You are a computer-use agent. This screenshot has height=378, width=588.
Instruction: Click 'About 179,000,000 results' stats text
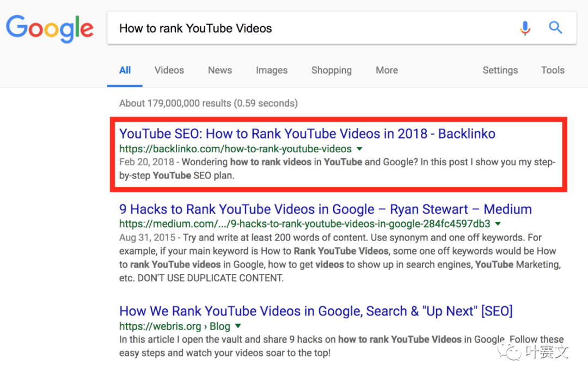[x=175, y=103]
